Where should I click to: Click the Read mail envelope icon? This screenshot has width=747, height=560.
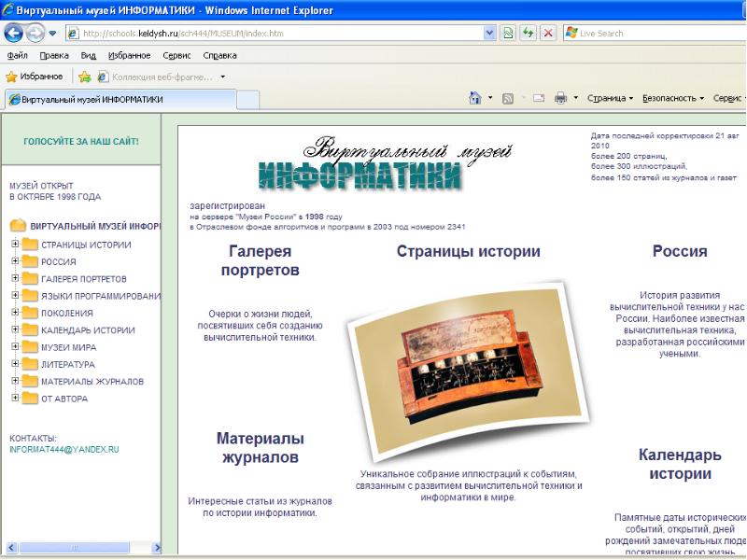pos(538,98)
